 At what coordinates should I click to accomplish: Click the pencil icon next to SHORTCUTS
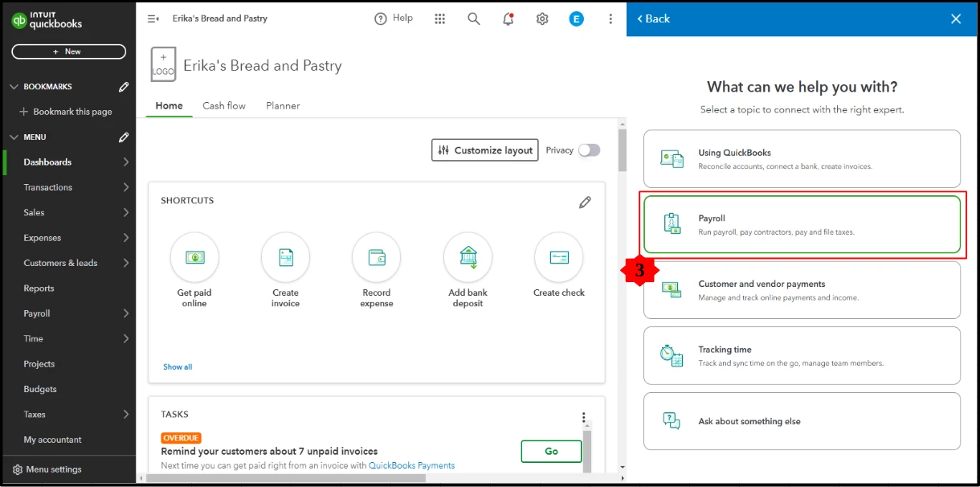click(585, 202)
